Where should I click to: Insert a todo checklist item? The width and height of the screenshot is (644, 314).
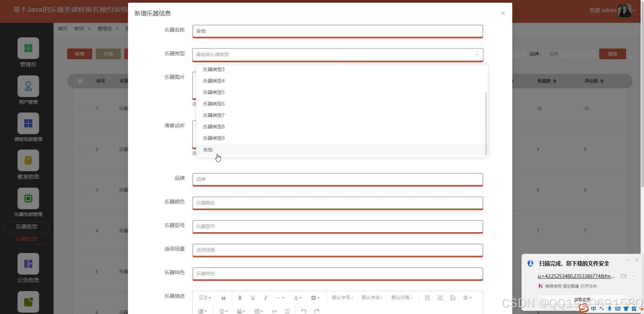453,298
